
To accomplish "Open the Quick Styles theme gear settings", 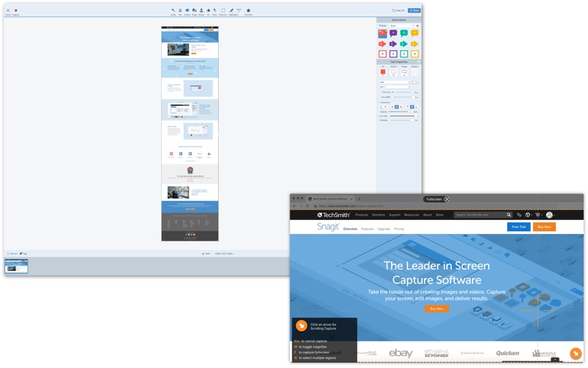I will tap(417, 26).
